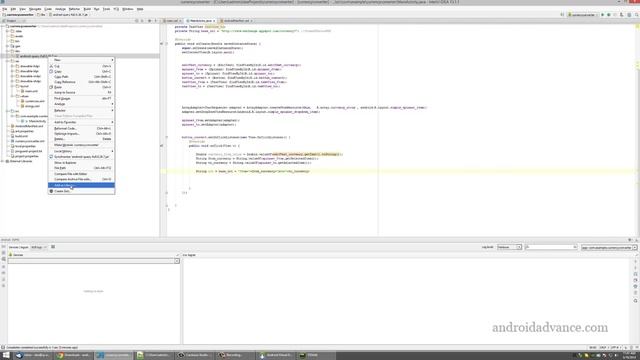640x360 pixels.
Task: Expand External Libraries node
Action: point(3,161)
